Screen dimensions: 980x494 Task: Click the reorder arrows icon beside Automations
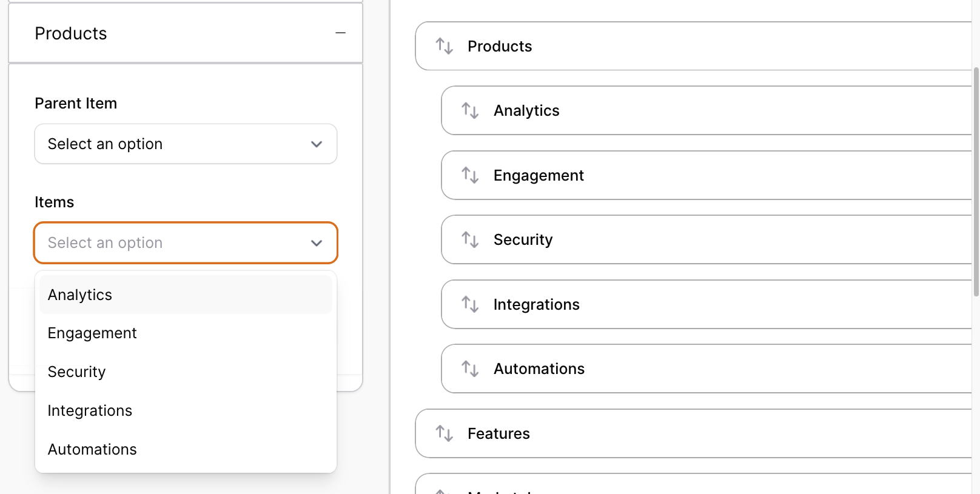pyautogui.click(x=470, y=369)
